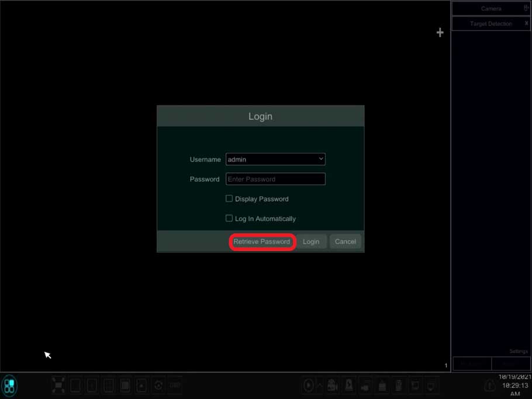Screen dimensions: 532x399
Task: Click the OSD icon in bottom toolbar
Action: 175,386
